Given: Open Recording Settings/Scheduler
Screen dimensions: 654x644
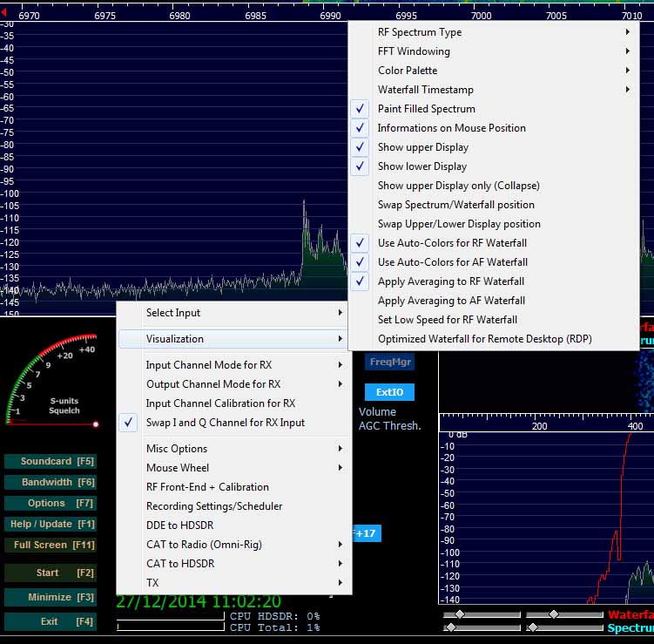Looking at the screenshot, I should 234,506.
